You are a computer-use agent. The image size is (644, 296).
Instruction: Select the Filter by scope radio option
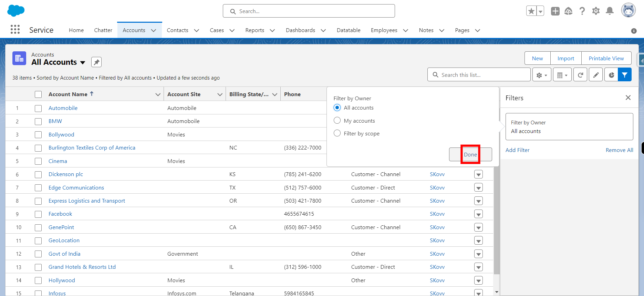(x=337, y=133)
